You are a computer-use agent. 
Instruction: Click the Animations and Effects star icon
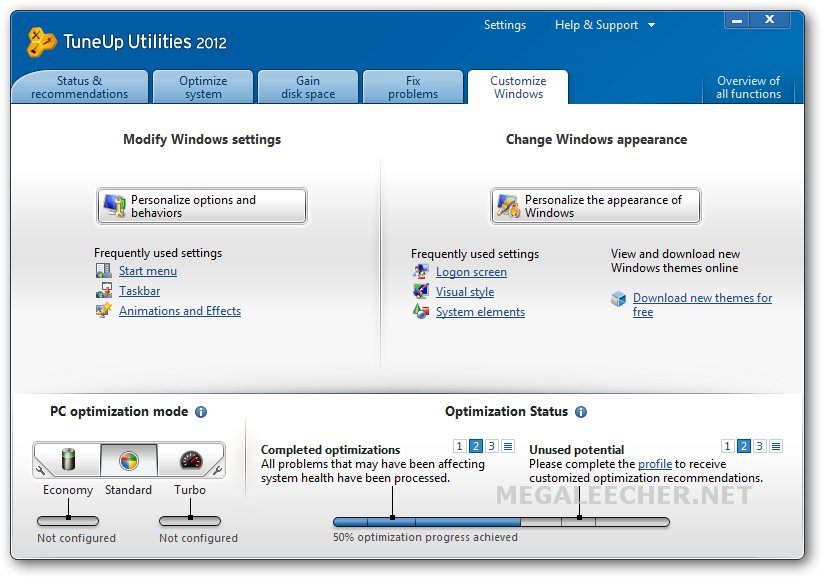pos(103,310)
